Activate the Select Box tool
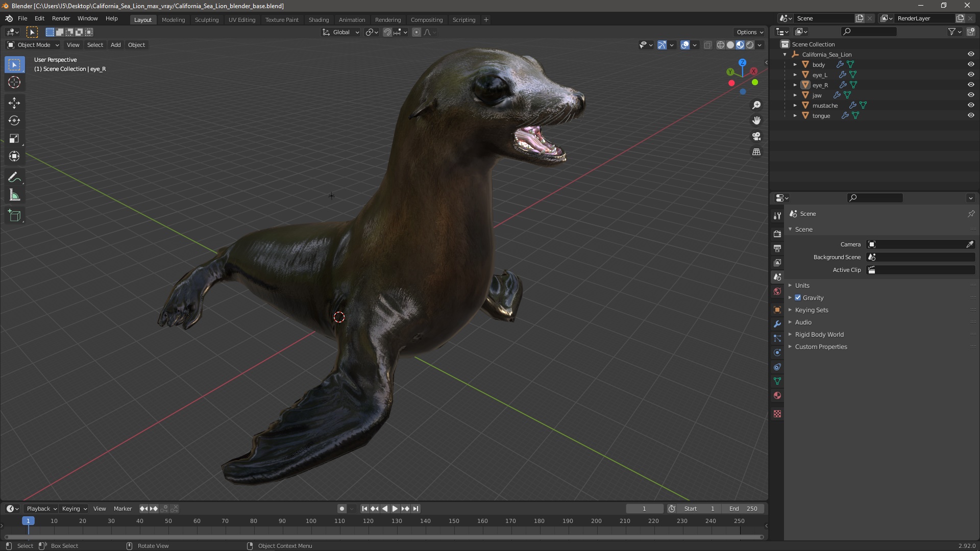Image resolution: width=980 pixels, height=551 pixels. (x=14, y=64)
